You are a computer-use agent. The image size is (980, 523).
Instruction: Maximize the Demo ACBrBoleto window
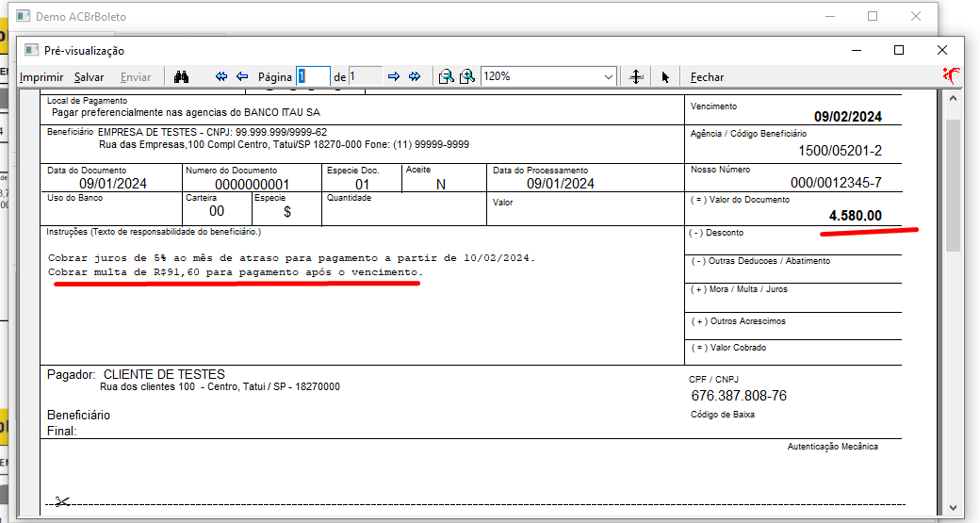[873, 16]
